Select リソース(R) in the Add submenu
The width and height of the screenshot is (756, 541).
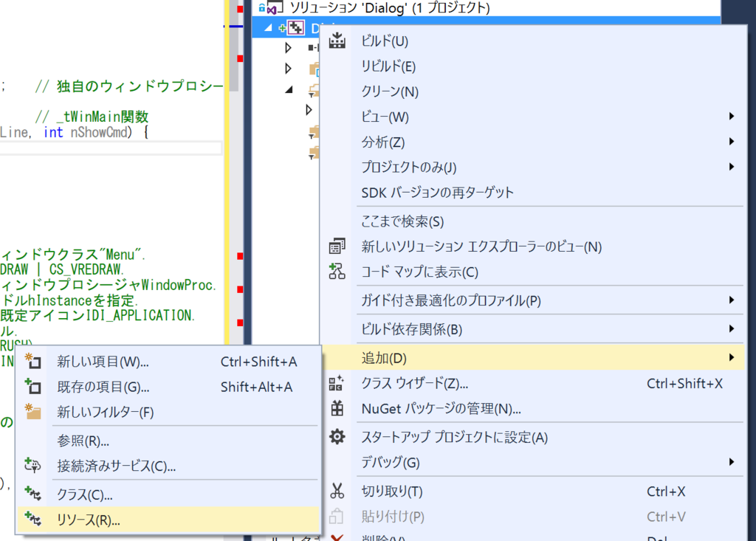pos(89,518)
